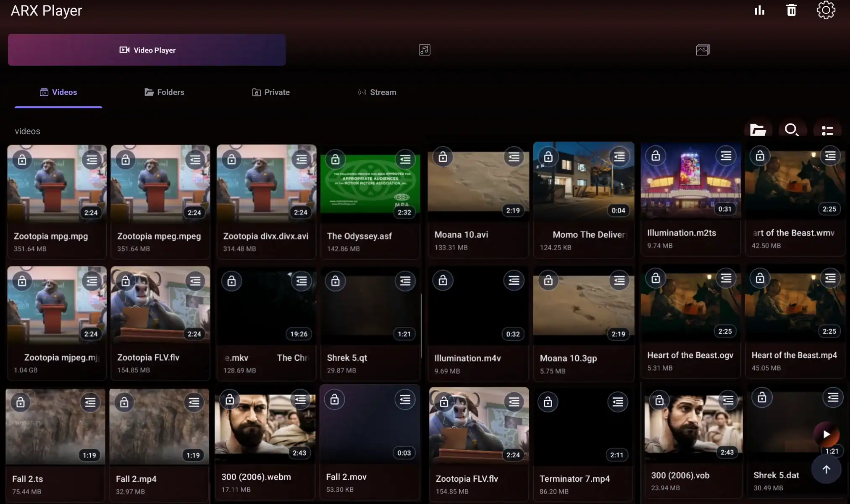This screenshot has height=504, width=850.
Task: Open the Folders tab
Action: [164, 92]
